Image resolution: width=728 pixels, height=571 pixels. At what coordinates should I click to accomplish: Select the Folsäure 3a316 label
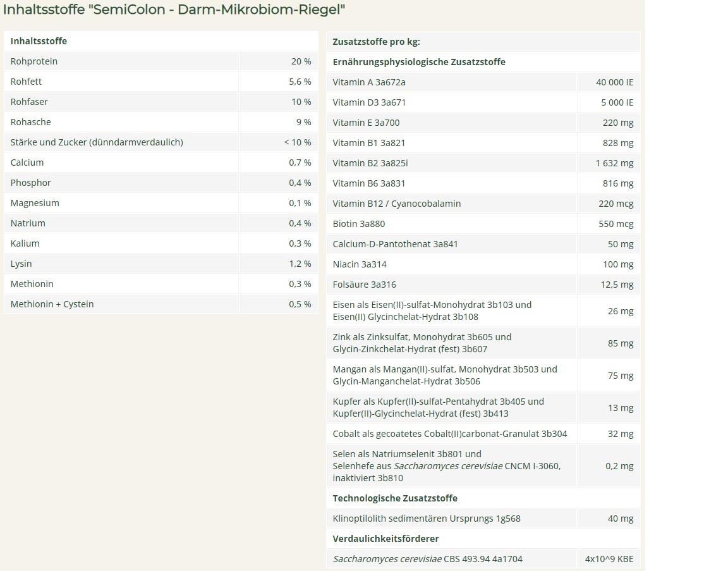coord(364,284)
